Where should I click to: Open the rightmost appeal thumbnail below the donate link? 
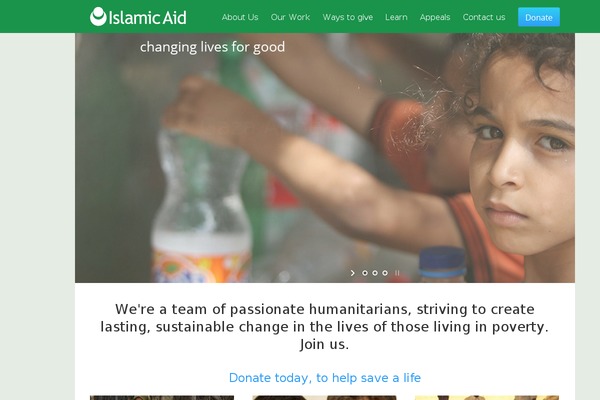coord(487,398)
